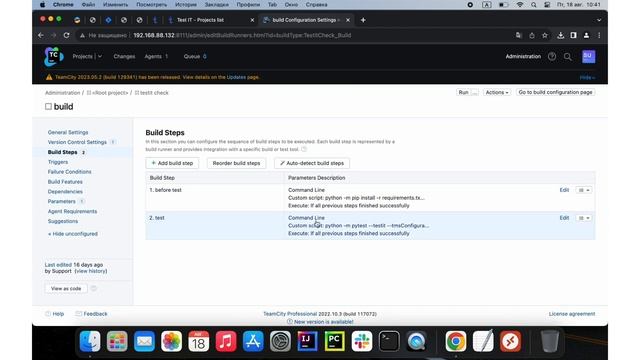This screenshot has width=640, height=360.
Task: Open IntelliJ IDEA from the Dock
Action: pos(307,341)
